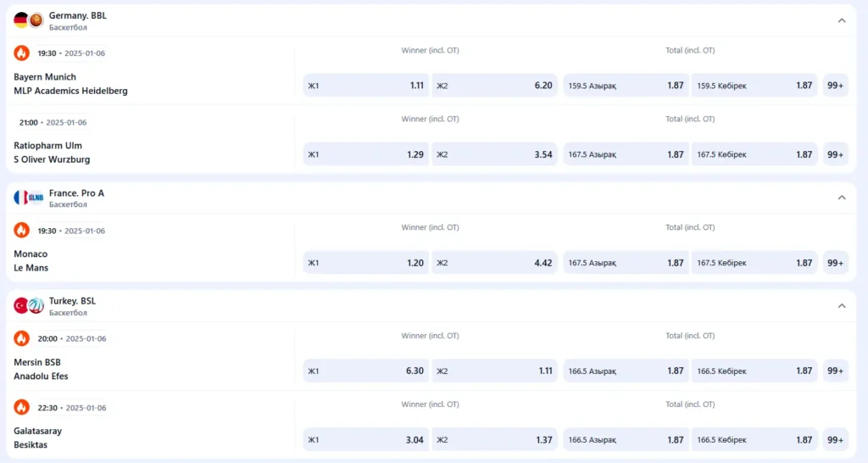Click the flame icon for Galatasaray vs Besiktas

click(x=21, y=407)
